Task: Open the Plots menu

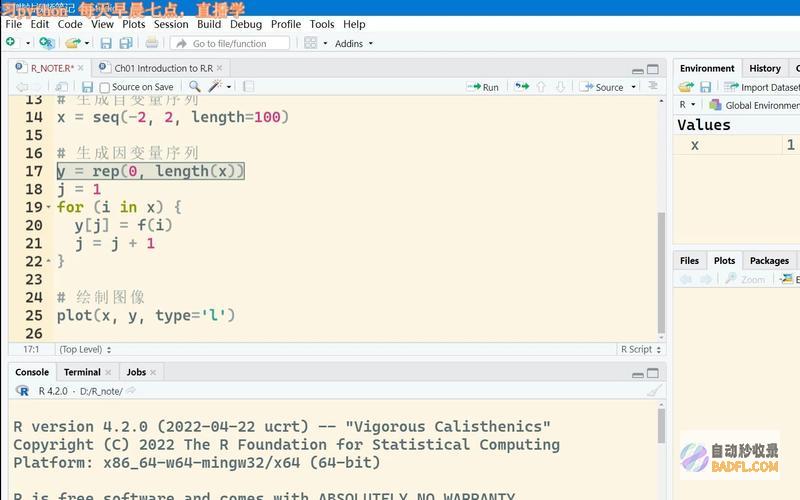Action: [134, 24]
